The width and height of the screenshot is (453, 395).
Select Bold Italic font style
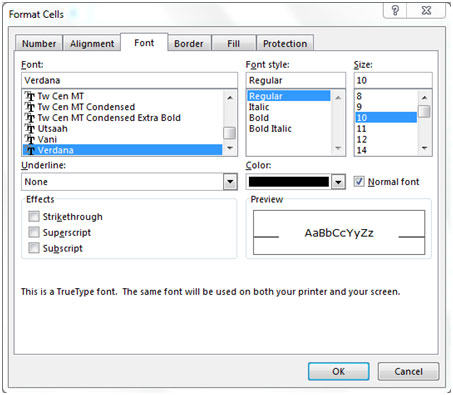pos(270,129)
